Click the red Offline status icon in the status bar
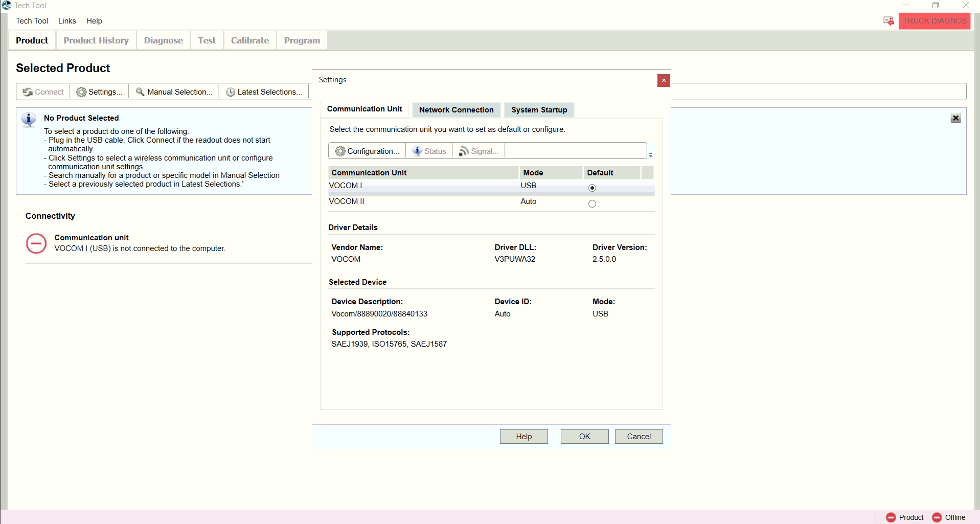 937,517
